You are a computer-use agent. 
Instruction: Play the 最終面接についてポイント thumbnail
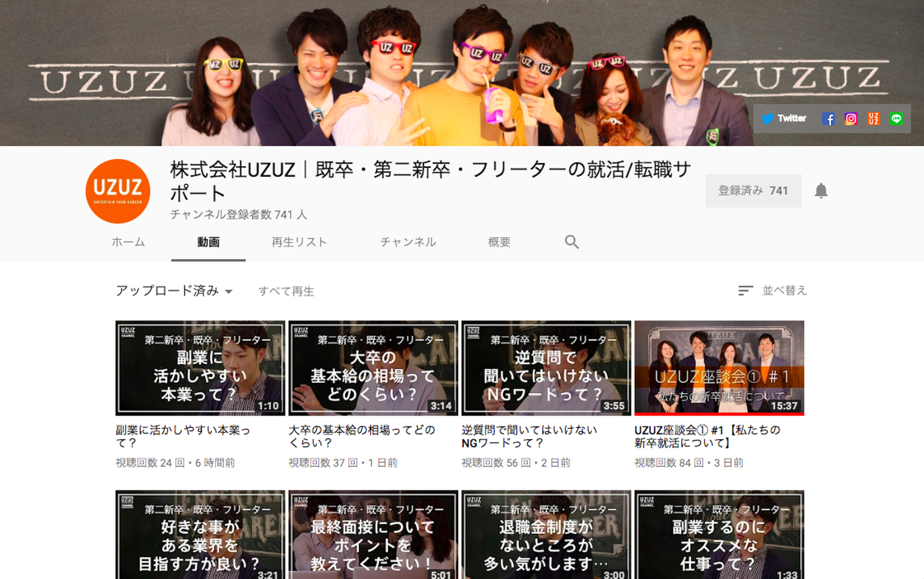373,535
